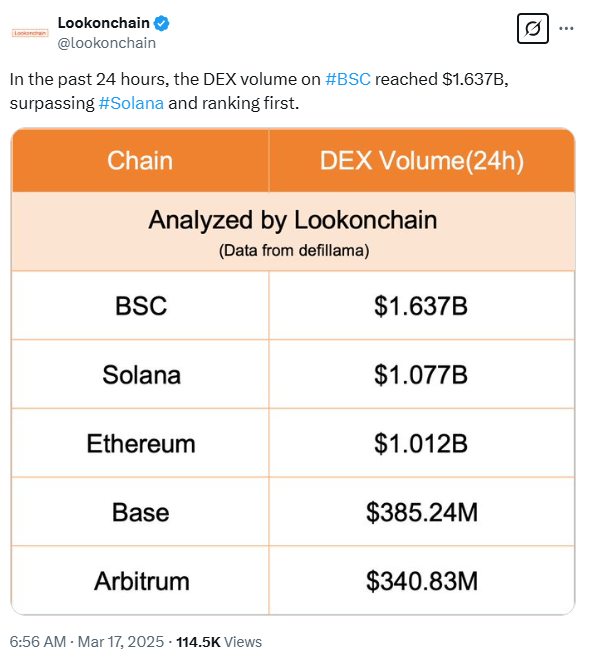Click the $1.637B volume cell
590x657 pixels.
[x=422, y=305]
